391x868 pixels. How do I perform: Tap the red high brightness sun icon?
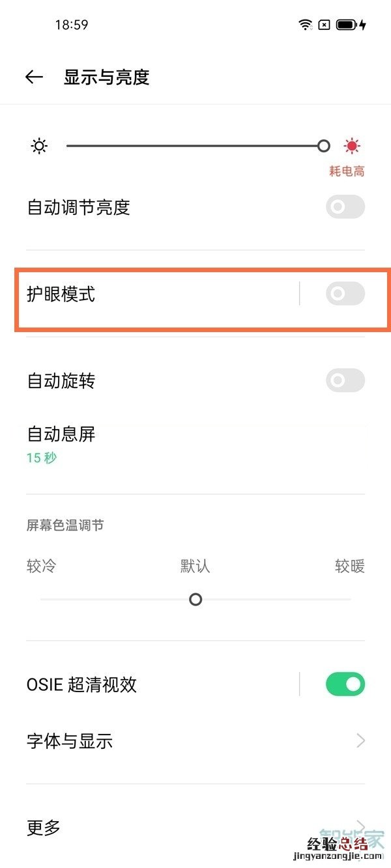(351, 145)
